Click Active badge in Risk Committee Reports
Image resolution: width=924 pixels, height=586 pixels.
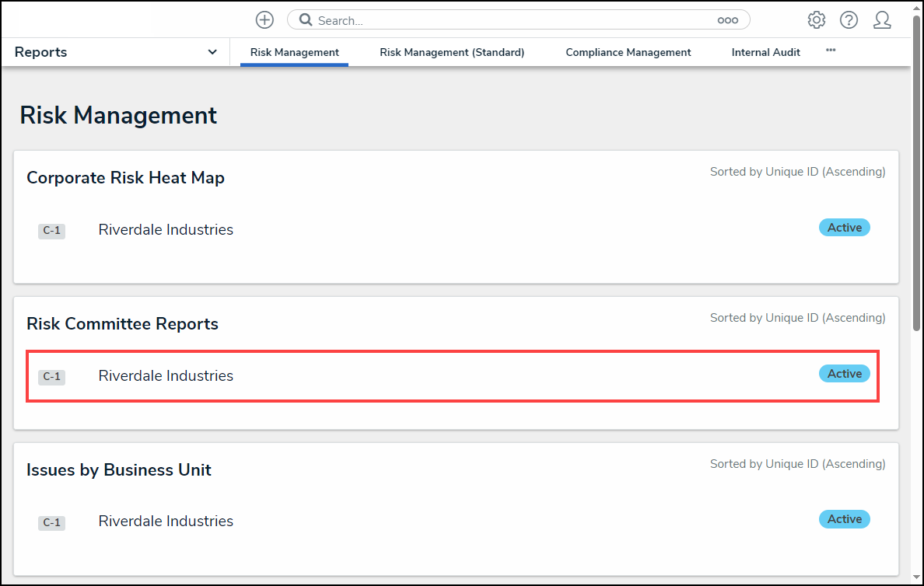(844, 374)
